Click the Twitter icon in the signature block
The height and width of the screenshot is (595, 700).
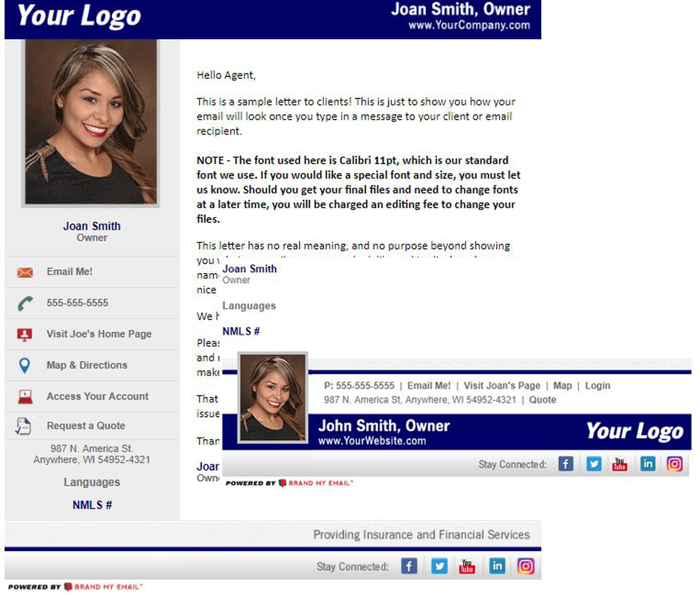point(593,463)
